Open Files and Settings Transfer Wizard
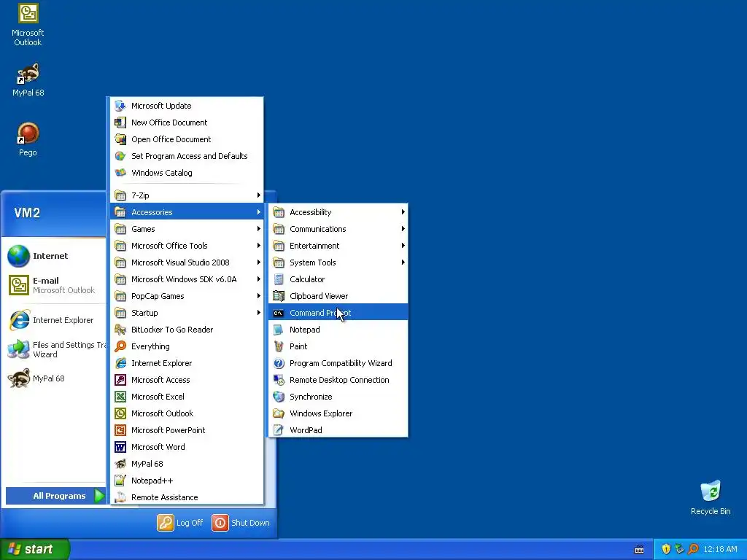 point(55,349)
